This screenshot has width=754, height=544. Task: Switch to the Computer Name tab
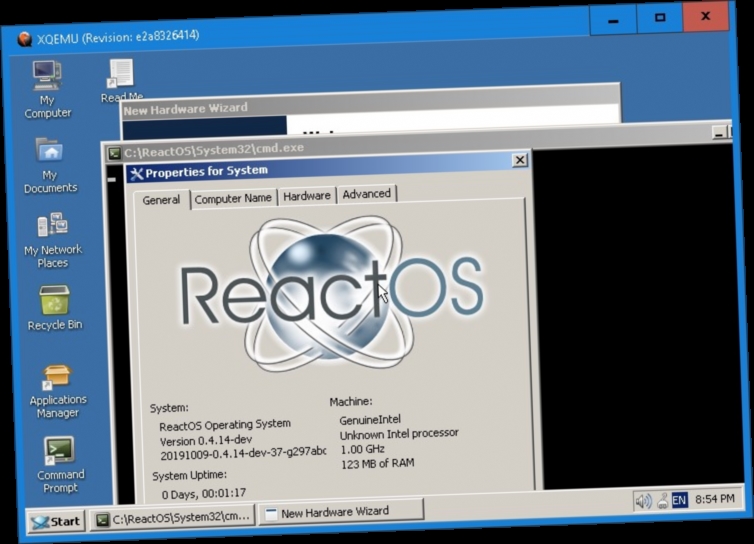click(x=233, y=198)
